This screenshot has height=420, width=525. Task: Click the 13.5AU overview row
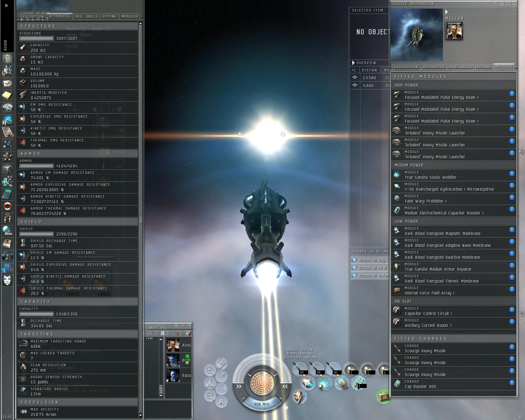pos(370,78)
